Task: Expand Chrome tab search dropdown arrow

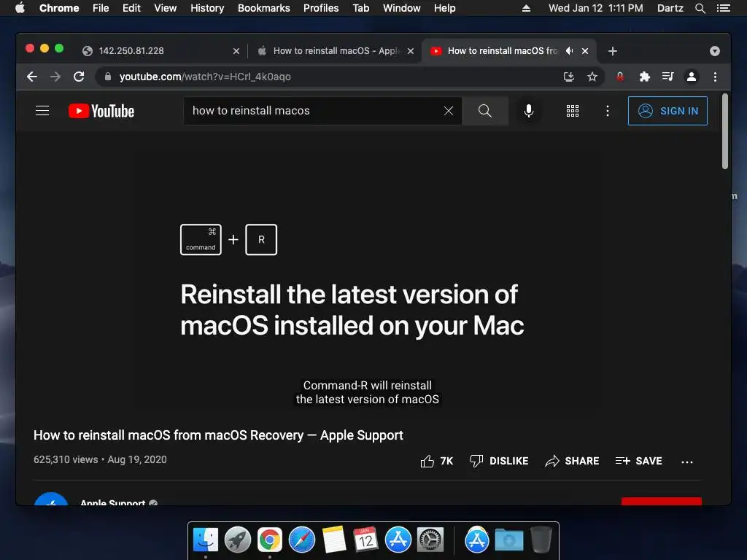Action: 714,51
